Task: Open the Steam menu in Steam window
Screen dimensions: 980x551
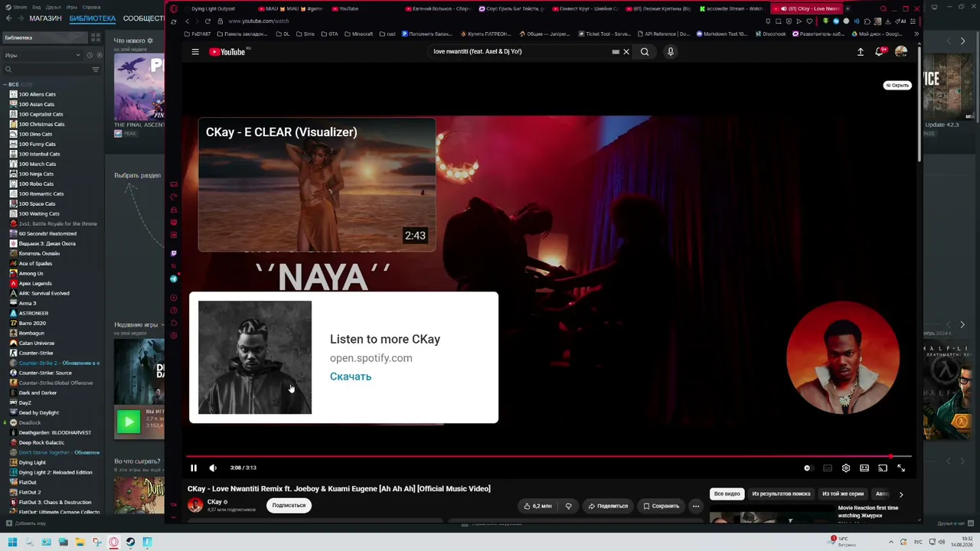Action: coord(17,7)
